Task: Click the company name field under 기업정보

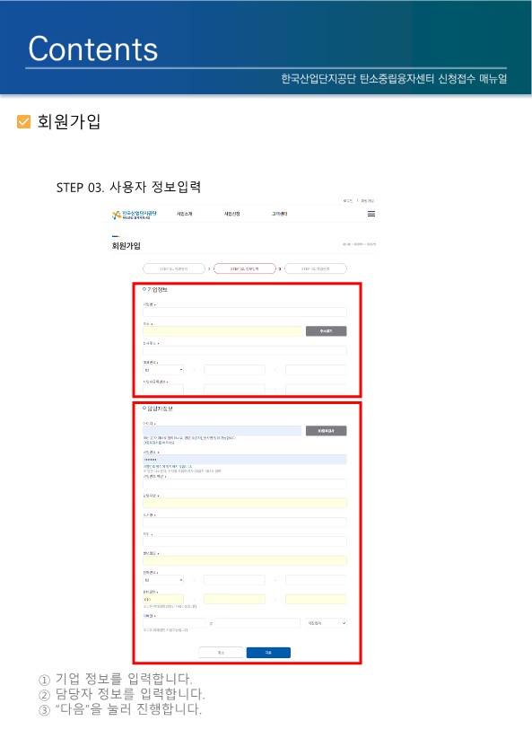Action: [x=245, y=312]
